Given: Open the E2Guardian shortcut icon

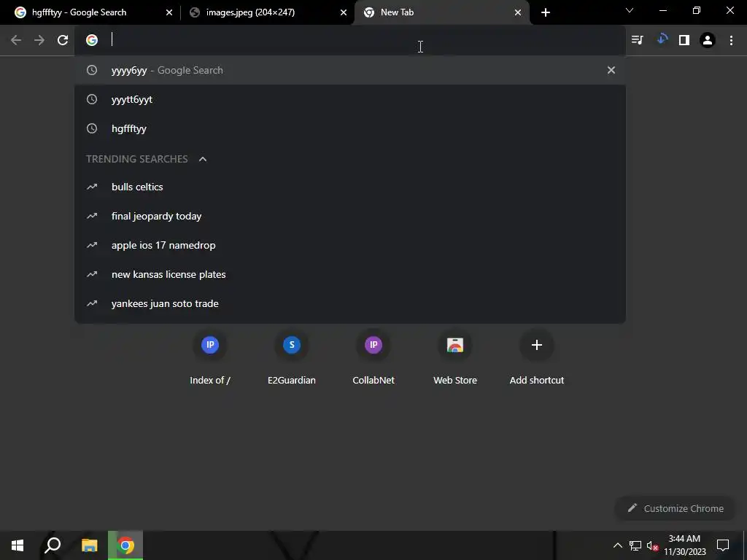Looking at the screenshot, I should coord(292,345).
